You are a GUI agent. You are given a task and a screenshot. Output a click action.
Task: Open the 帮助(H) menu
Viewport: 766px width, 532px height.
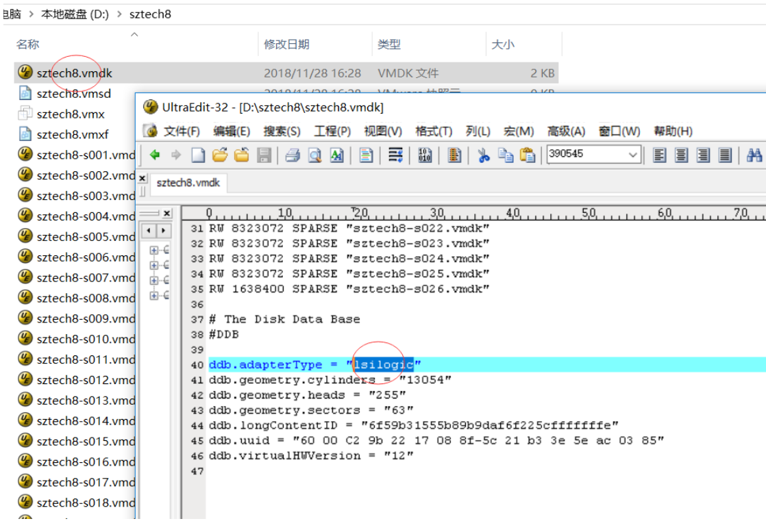pos(674,131)
